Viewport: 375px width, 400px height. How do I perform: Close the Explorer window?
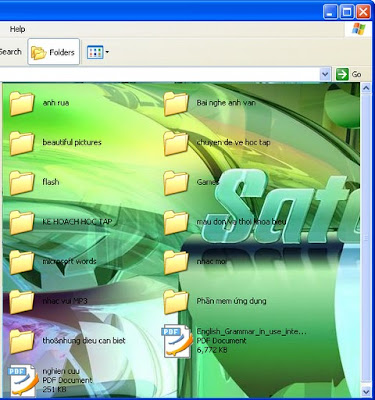(x=363, y=12)
